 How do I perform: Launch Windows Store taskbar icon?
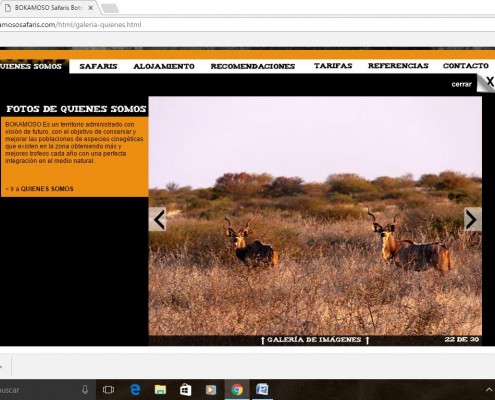[185, 389]
